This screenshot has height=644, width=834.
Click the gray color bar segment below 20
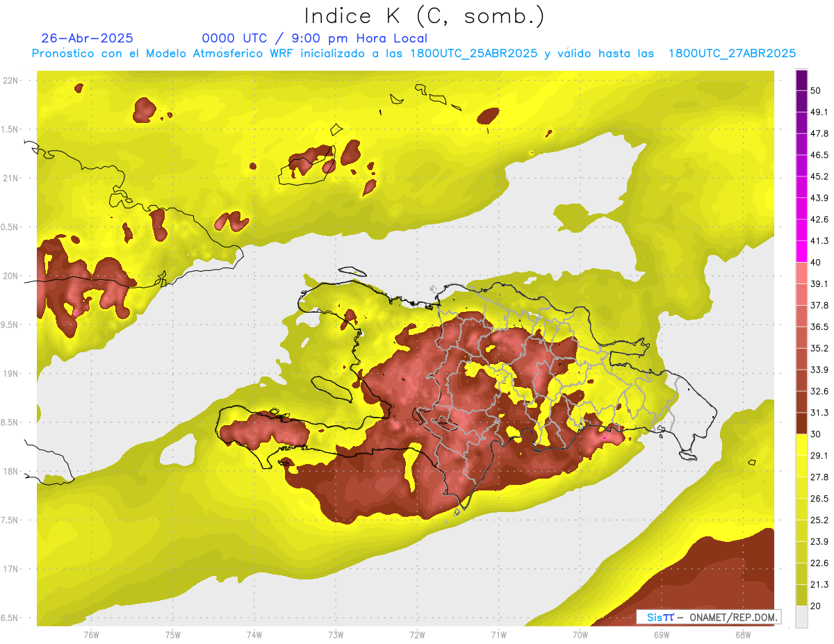(x=801, y=616)
